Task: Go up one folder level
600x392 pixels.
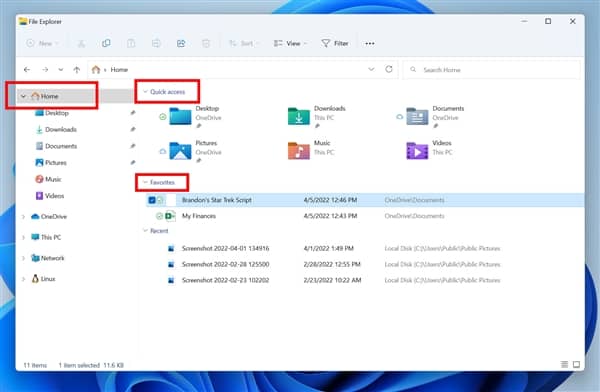Action: tap(77, 69)
